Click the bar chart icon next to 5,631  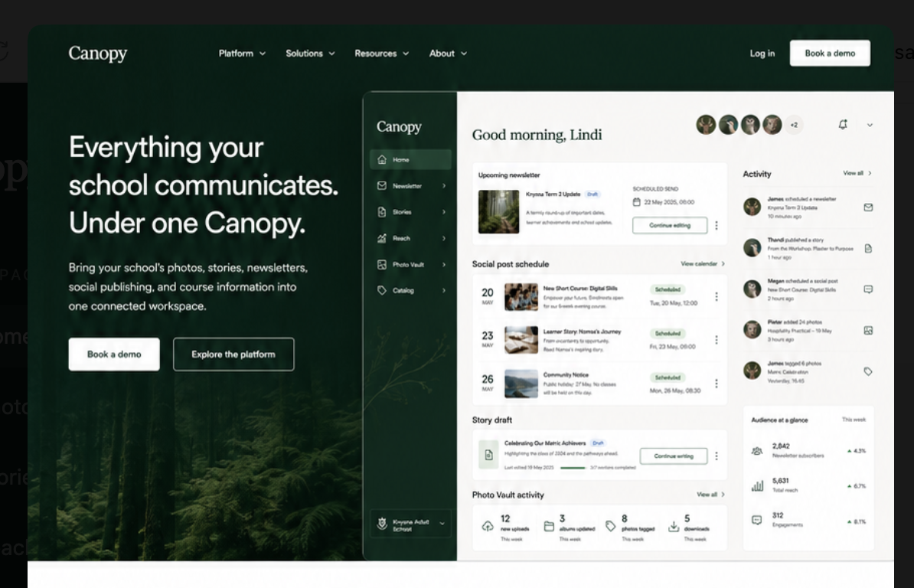click(x=756, y=485)
